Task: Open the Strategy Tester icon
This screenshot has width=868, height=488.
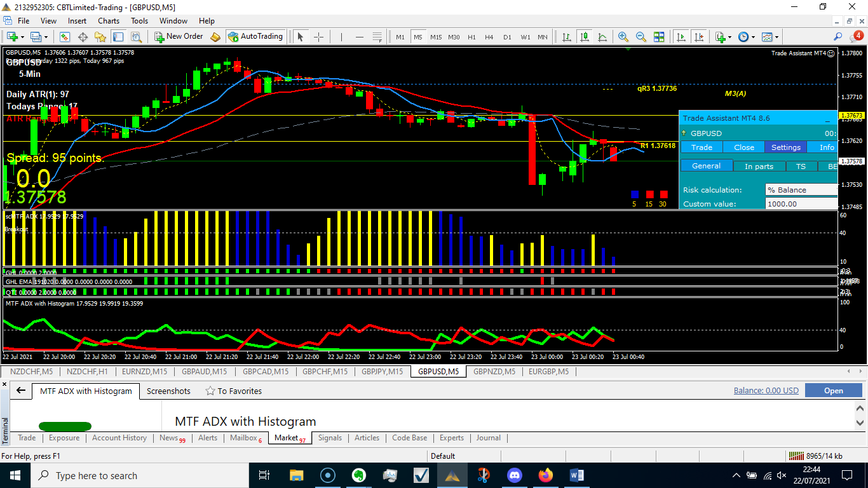Action: pyautogui.click(x=136, y=37)
